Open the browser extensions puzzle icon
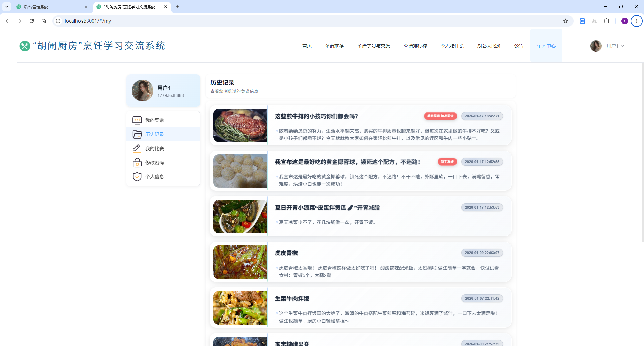 click(x=606, y=21)
